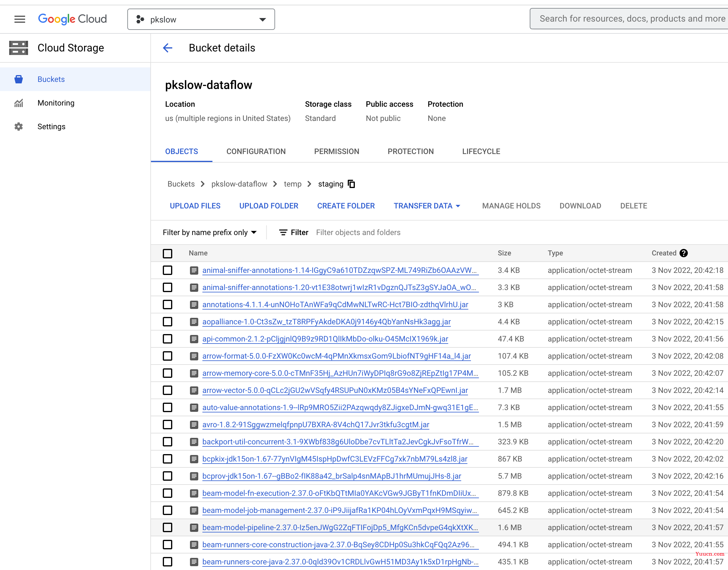Click file icon for beam-model-pipeline-2.37.0
This screenshot has width=728, height=570.
click(x=194, y=527)
